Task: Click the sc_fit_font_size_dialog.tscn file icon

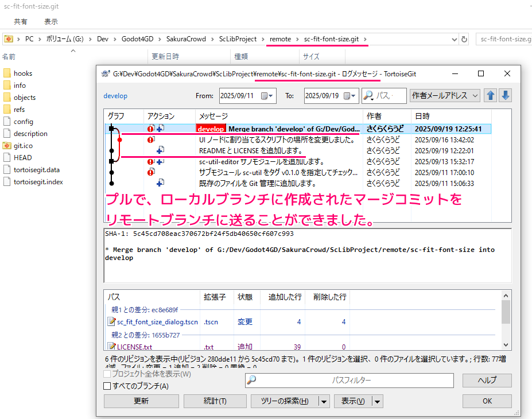Action: [x=111, y=322]
